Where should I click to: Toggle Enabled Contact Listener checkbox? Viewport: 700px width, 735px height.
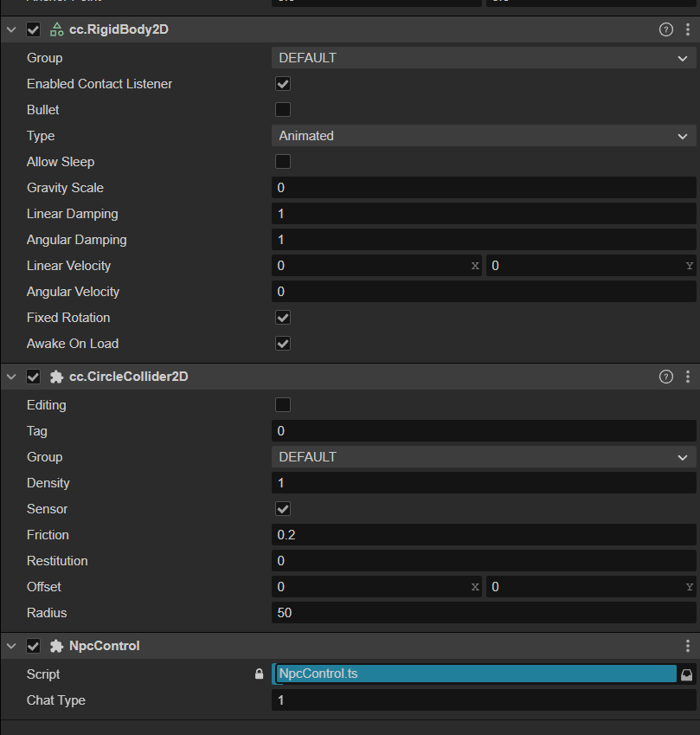click(x=282, y=84)
